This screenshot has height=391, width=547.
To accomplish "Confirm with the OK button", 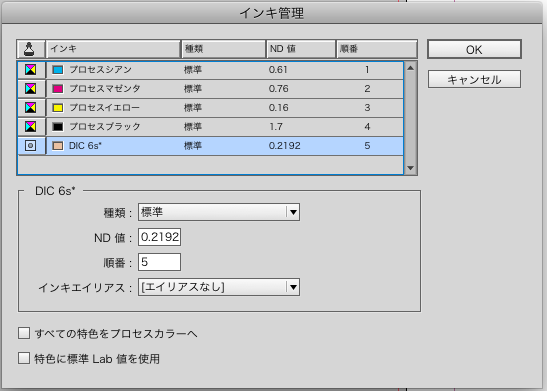I will (474, 50).
